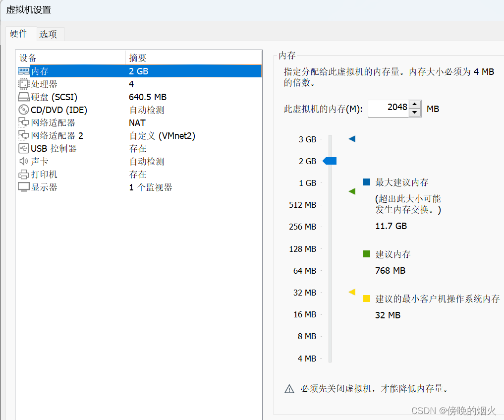This screenshot has height=420, width=504.
Task: Click the memory stepper up arrow
Action: click(415, 104)
